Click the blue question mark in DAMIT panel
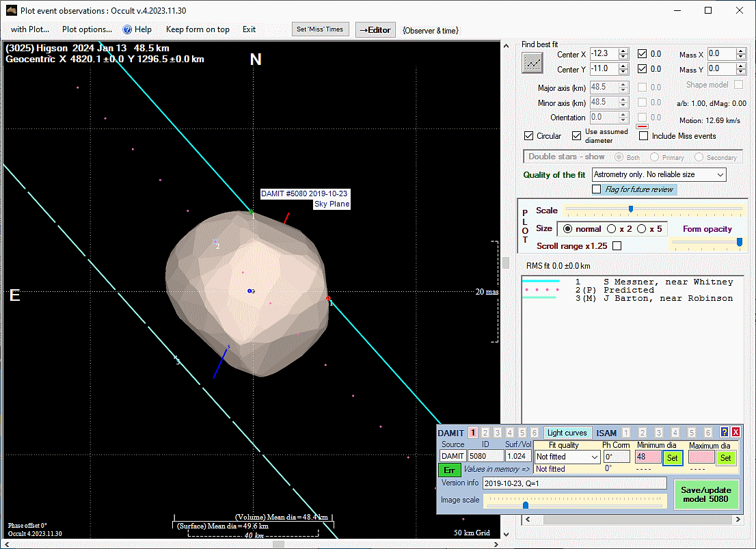 tap(725, 432)
